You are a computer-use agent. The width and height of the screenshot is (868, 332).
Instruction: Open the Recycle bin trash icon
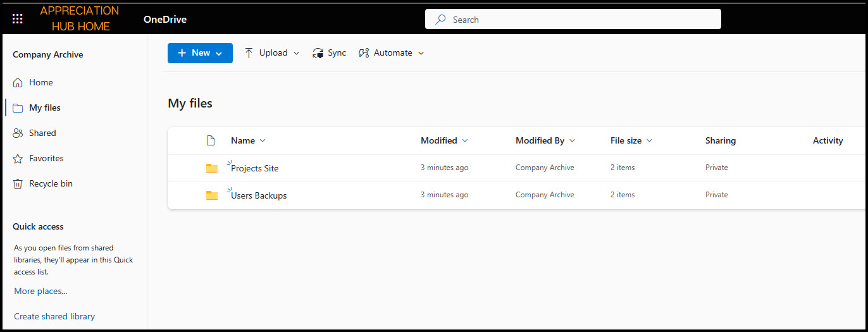coord(18,184)
